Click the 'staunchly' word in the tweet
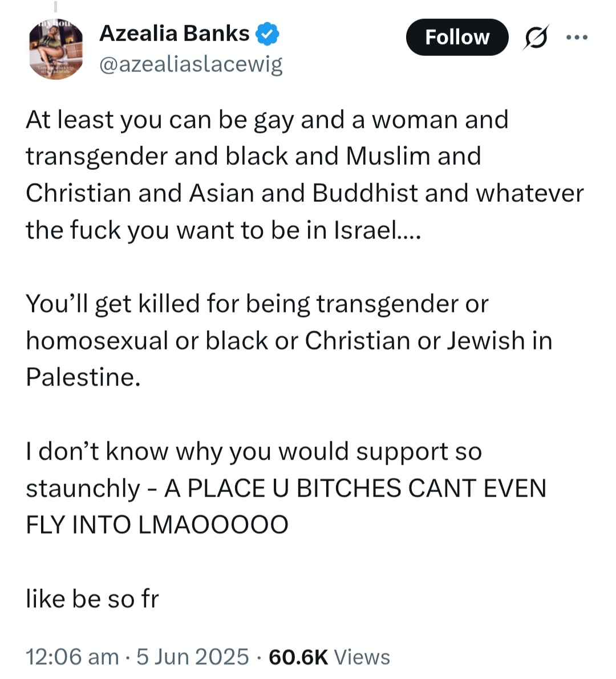The width and height of the screenshot is (616, 679). click(x=83, y=489)
